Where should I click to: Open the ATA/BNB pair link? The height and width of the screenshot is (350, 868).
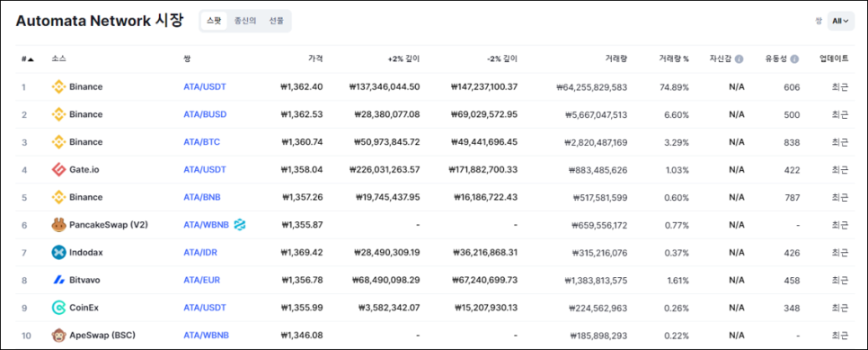click(202, 197)
